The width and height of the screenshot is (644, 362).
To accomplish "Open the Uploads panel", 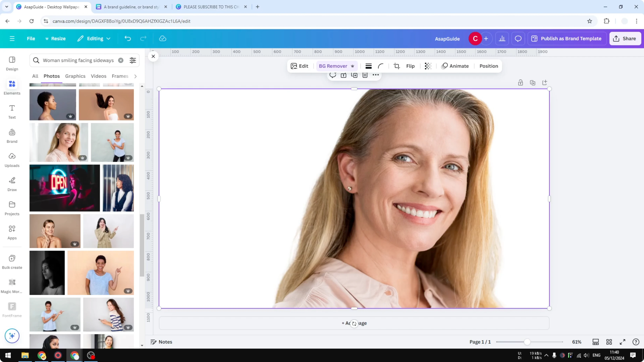I will (12, 160).
